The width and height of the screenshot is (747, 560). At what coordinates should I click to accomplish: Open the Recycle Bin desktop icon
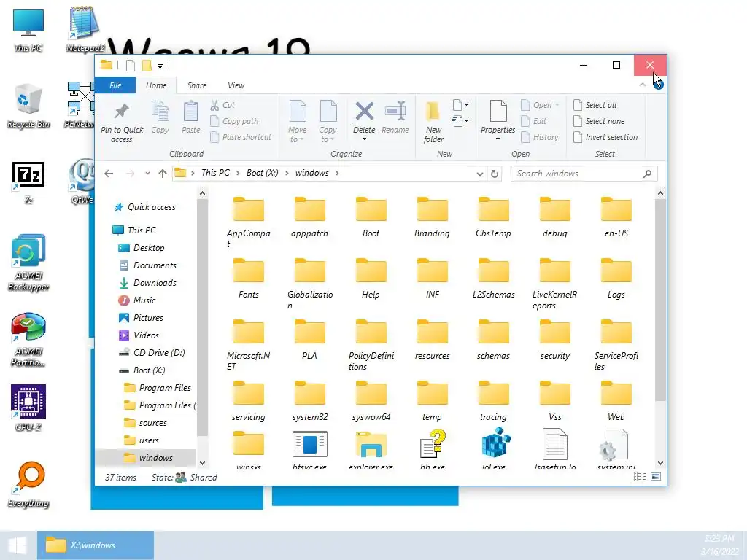(x=28, y=106)
